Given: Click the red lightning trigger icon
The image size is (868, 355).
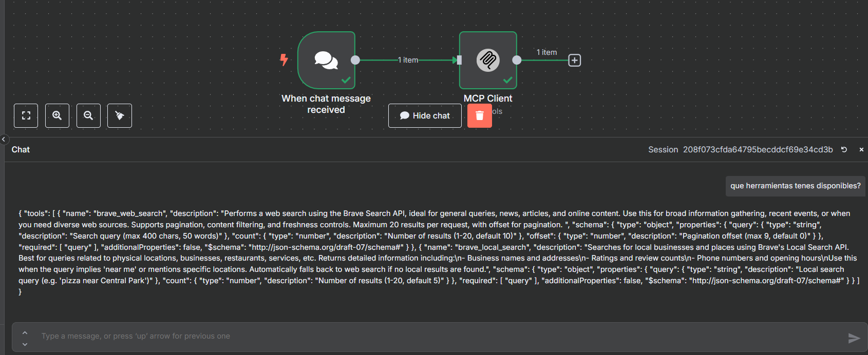Looking at the screenshot, I should 284,60.
